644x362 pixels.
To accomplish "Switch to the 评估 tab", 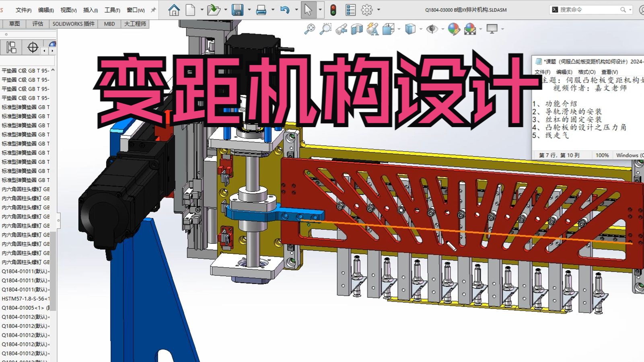I will 37,24.
